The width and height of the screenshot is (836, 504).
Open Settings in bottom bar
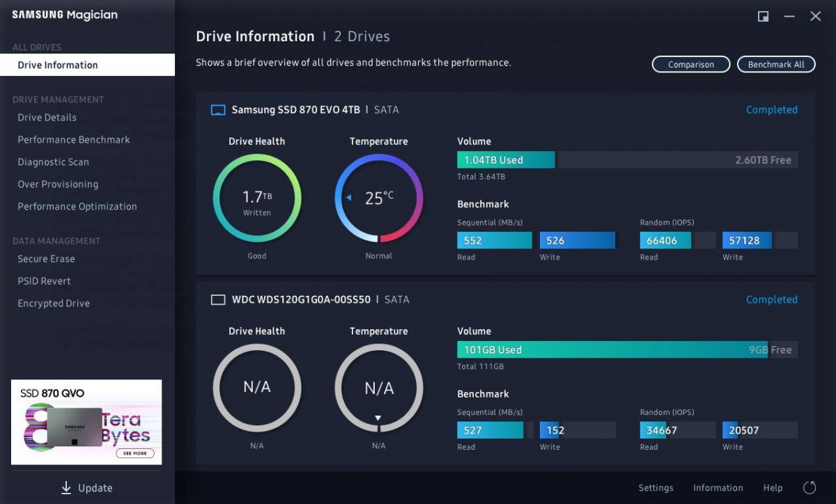pos(656,488)
